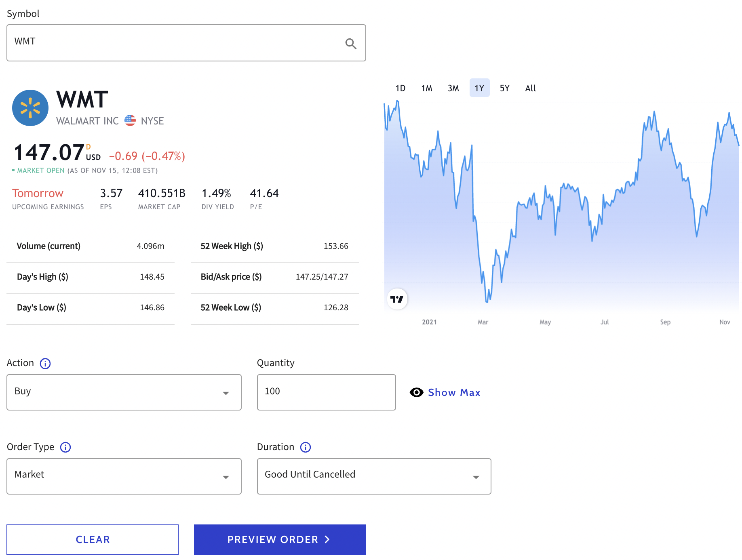
Task: Open the Action info icon
Action: 45,364
